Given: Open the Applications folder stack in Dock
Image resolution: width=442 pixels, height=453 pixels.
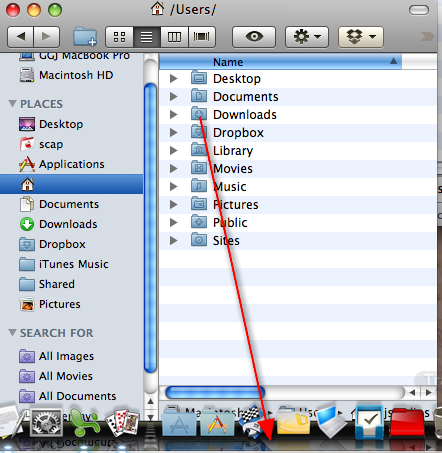Looking at the screenshot, I should click(217, 423).
